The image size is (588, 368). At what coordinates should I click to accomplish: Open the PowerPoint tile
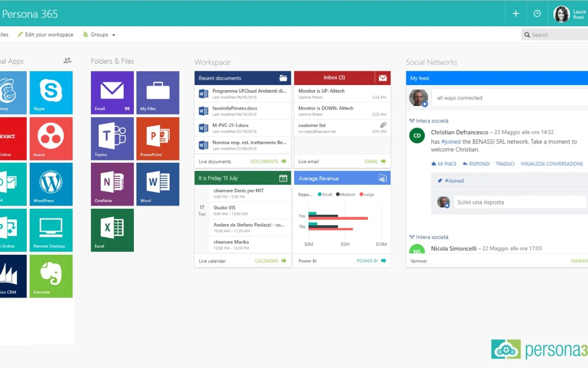(x=158, y=139)
